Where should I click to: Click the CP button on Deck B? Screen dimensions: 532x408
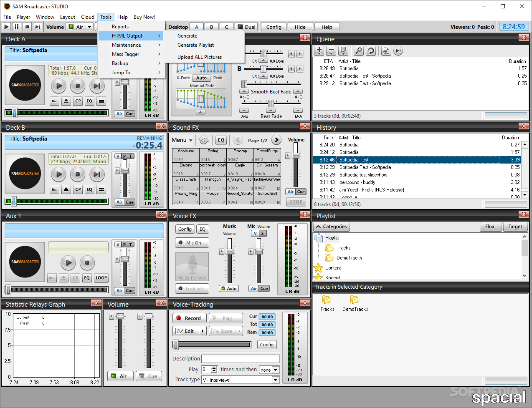pyautogui.click(x=78, y=189)
